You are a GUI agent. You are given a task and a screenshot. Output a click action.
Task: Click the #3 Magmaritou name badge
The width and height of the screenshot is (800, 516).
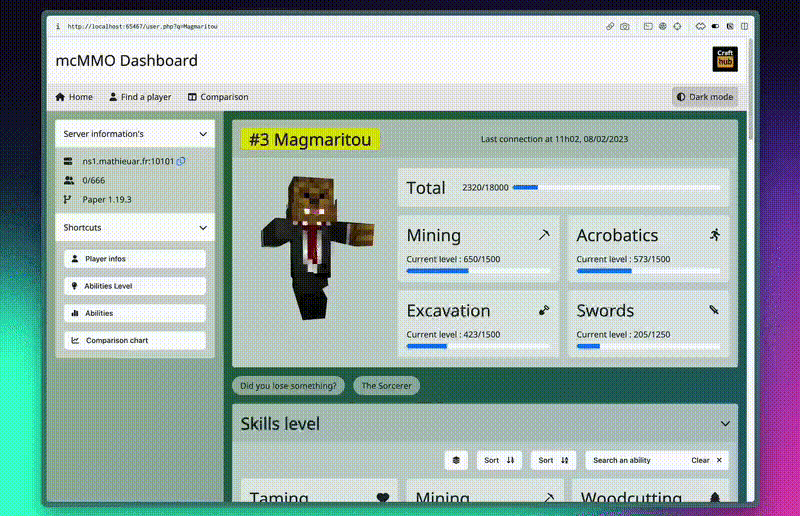pos(310,139)
